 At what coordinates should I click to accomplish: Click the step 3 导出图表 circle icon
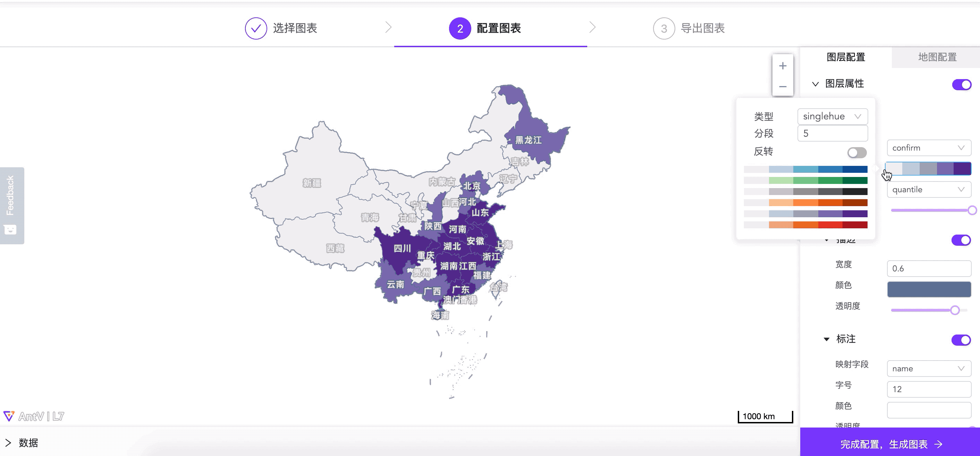coord(664,28)
